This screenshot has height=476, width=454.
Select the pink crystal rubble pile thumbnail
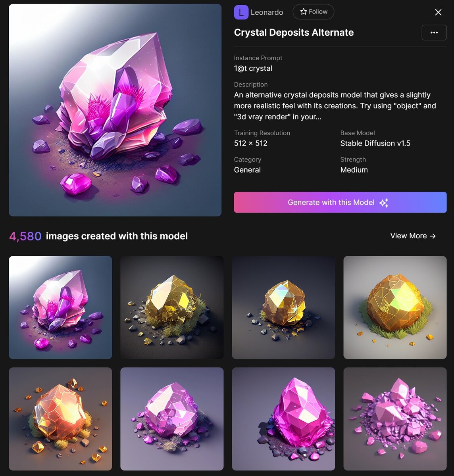pyautogui.click(x=395, y=419)
